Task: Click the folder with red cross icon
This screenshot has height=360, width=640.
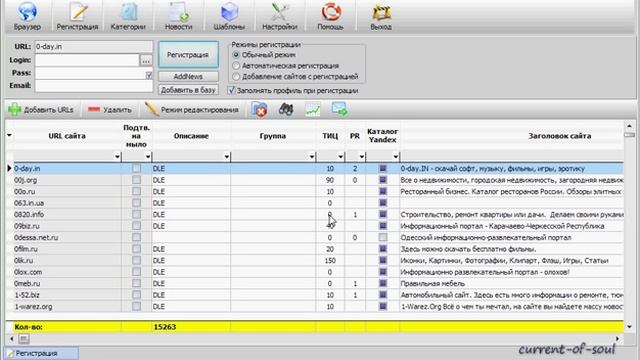Action: (x=259, y=109)
